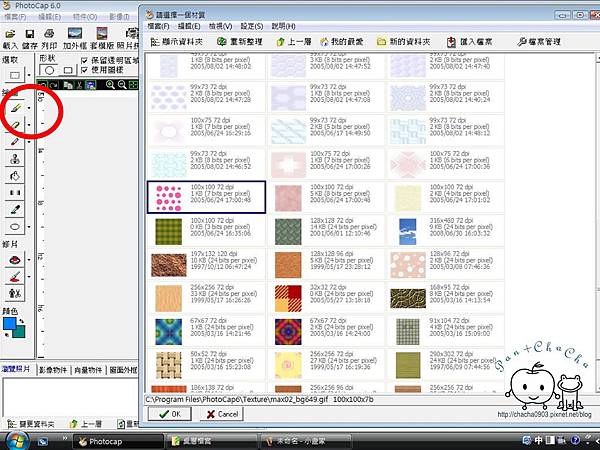Click the 儲存 save icon
The width and height of the screenshot is (600, 450).
pos(30,36)
